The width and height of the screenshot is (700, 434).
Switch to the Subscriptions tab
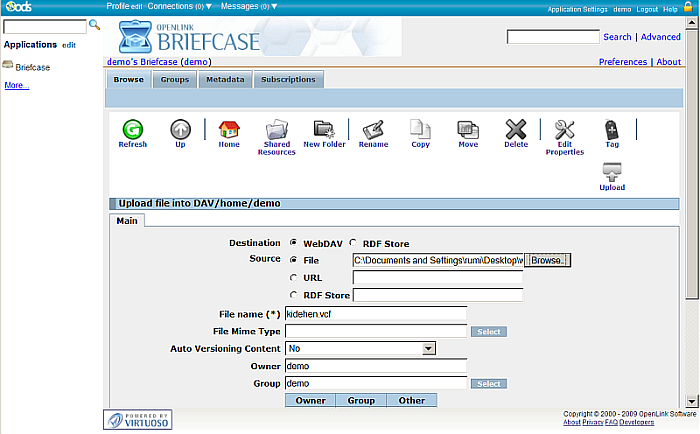[x=288, y=80]
